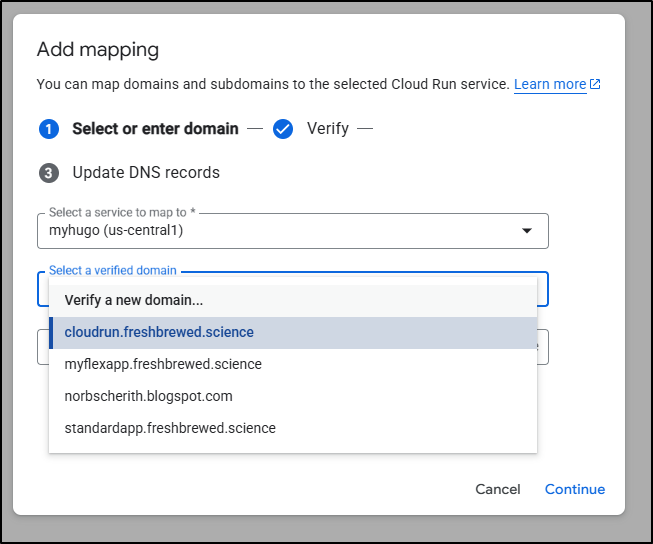Image resolution: width=653 pixels, height=544 pixels.
Task: Click the step 3 number circle icon
Action: tap(49, 173)
